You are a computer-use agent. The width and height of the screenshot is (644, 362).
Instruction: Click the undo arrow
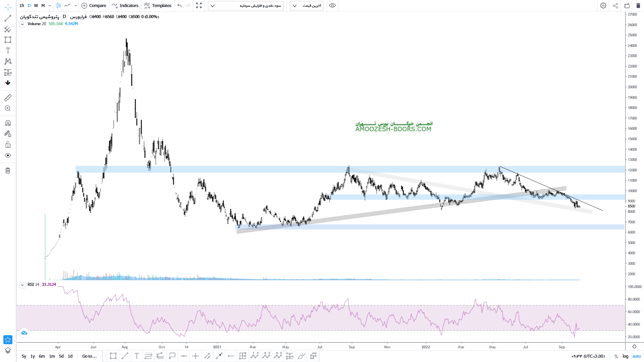(x=179, y=6)
